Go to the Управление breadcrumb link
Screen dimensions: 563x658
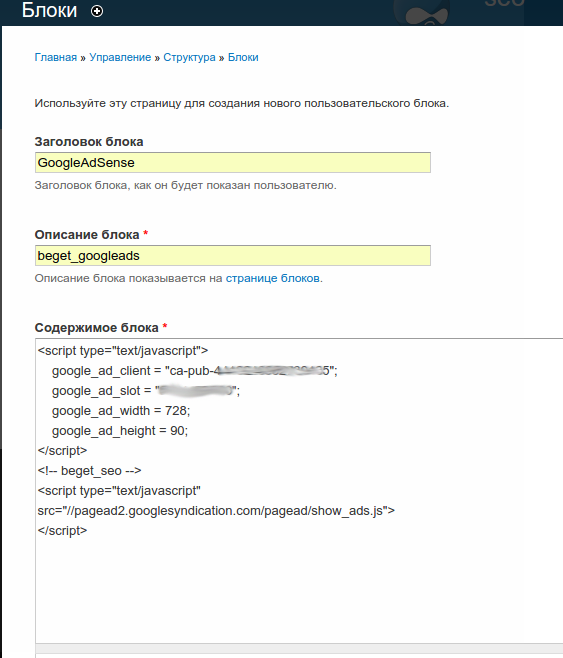pos(120,57)
